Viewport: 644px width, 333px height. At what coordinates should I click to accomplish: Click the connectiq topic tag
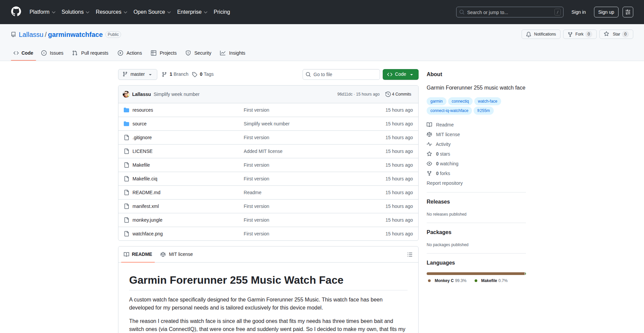pos(460,101)
